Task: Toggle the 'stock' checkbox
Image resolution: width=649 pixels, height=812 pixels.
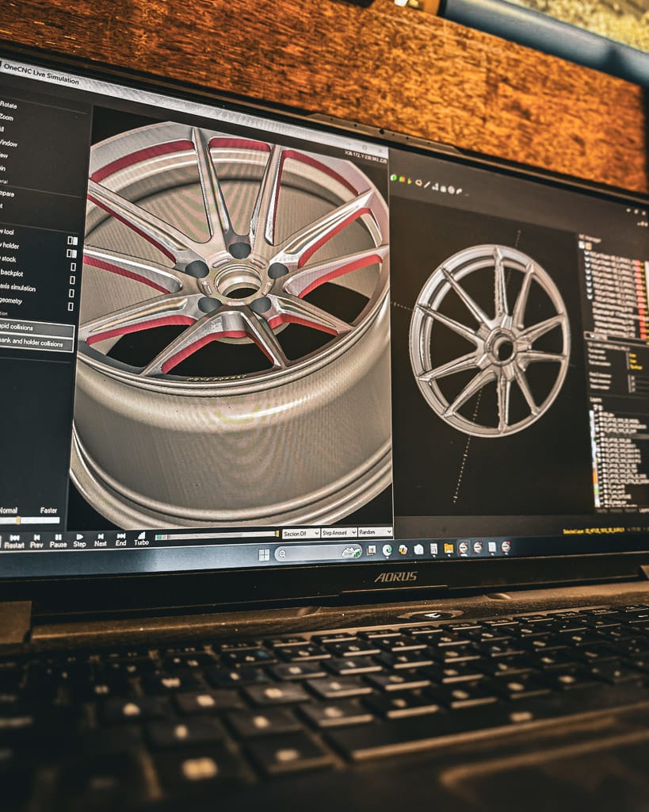Action: (x=73, y=267)
